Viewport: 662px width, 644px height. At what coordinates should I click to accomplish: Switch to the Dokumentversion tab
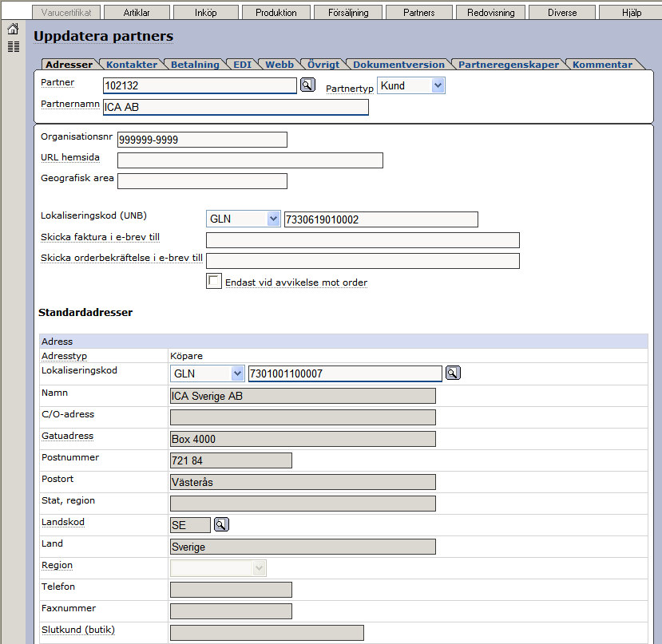tap(399, 65)
